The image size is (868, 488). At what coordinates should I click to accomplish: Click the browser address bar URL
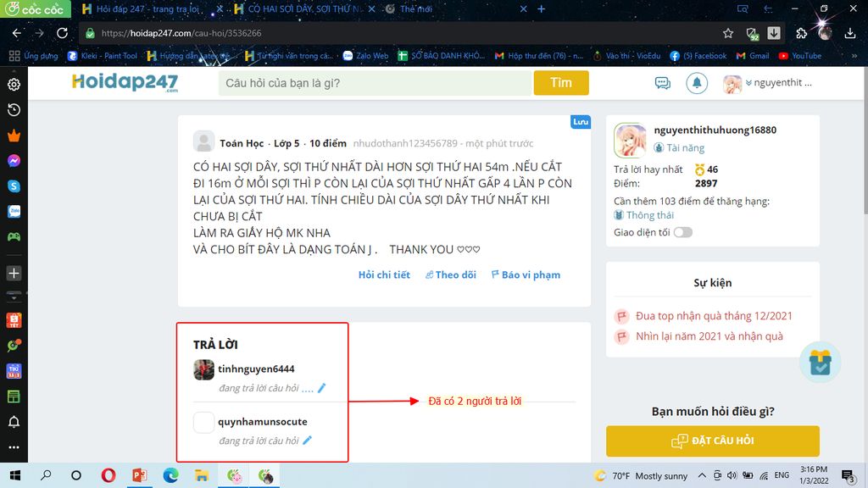[x=181, y=33]
